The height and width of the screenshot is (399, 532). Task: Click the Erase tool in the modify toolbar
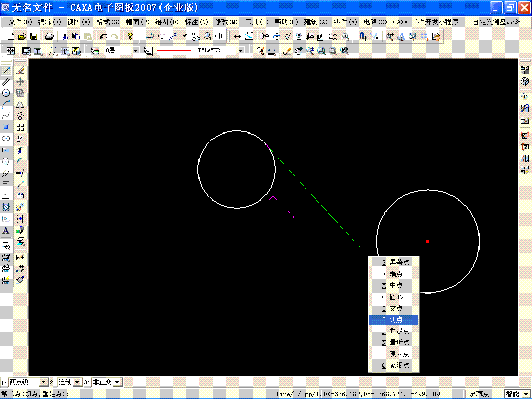[x=20, y=70]
